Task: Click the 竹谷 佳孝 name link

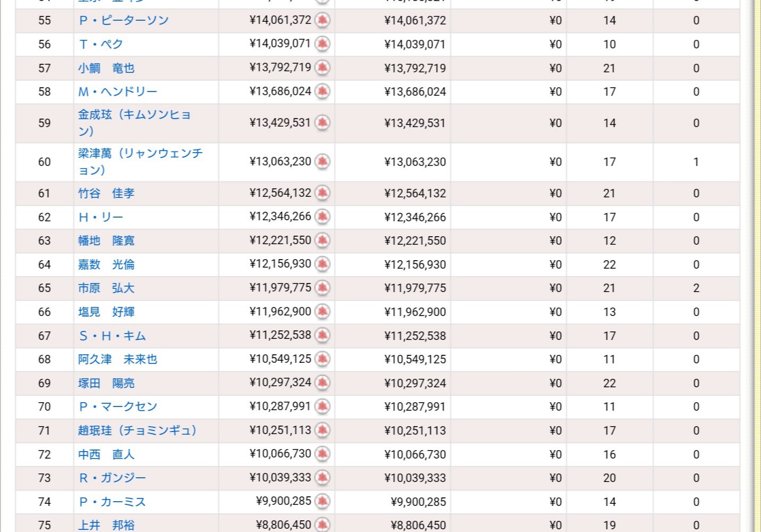Action: coord(106,193)
